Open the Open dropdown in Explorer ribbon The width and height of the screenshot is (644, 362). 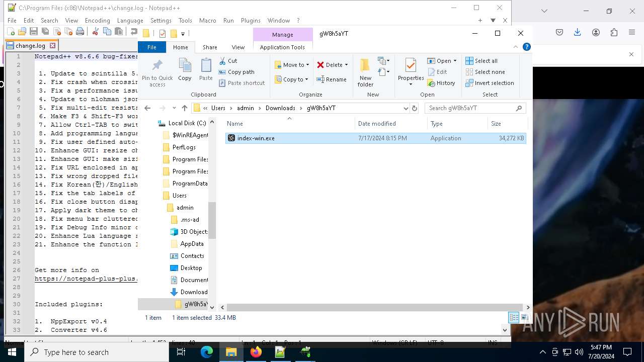[442, 61]
